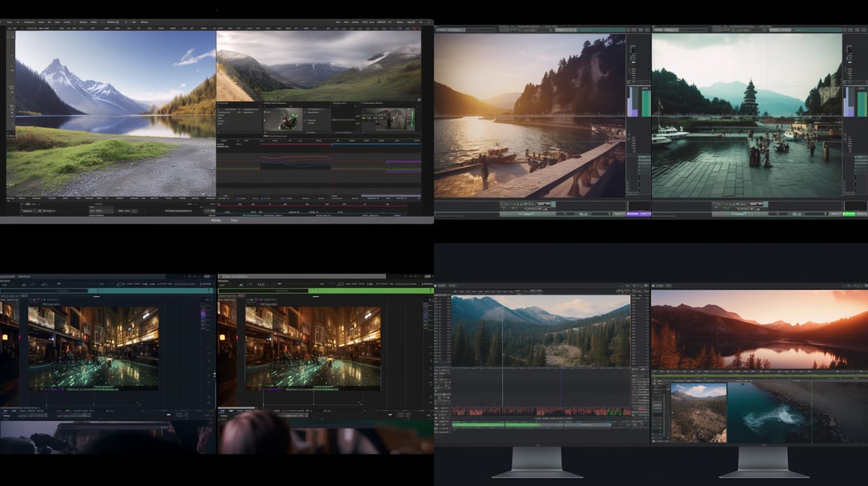
Task: Select the right night street preview
Action: [313, 349]
